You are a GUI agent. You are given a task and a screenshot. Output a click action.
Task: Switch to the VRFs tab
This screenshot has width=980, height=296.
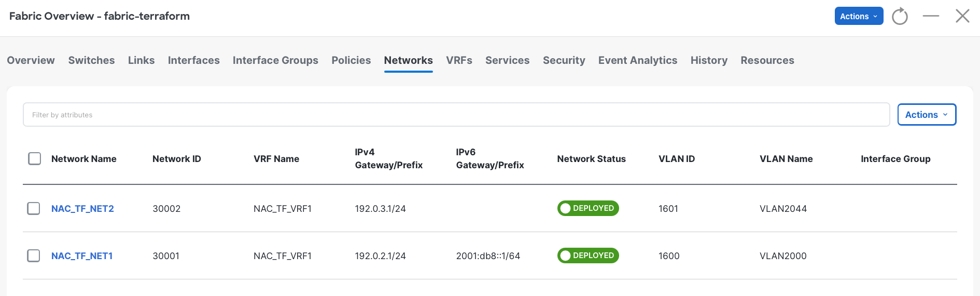(x=459, y=60)
